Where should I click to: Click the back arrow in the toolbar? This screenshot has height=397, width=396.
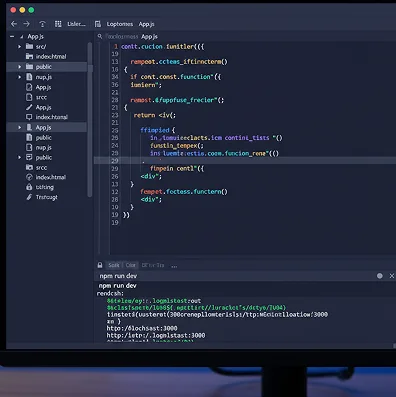point(14,24)
